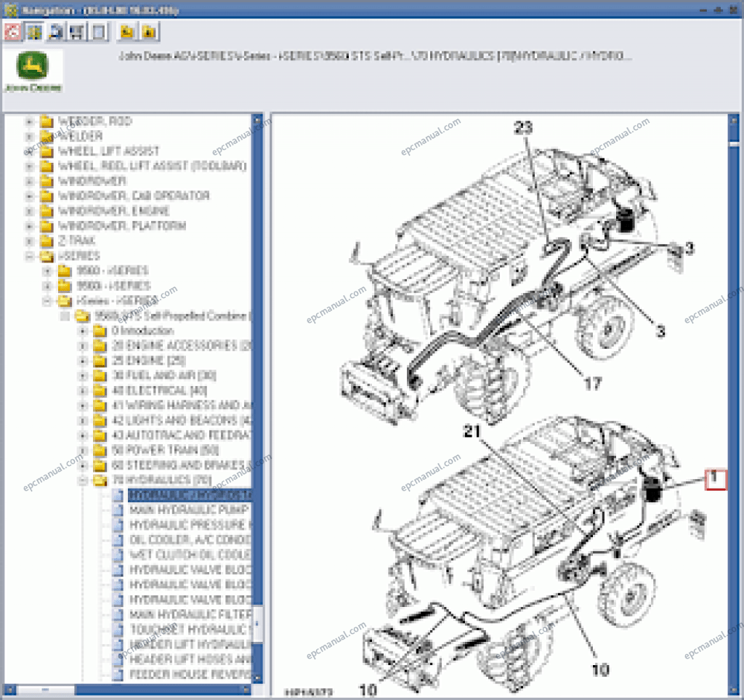Screen dimensions: 744x700
Task: Expand the 25 ENGINE node
Action: 83,361
